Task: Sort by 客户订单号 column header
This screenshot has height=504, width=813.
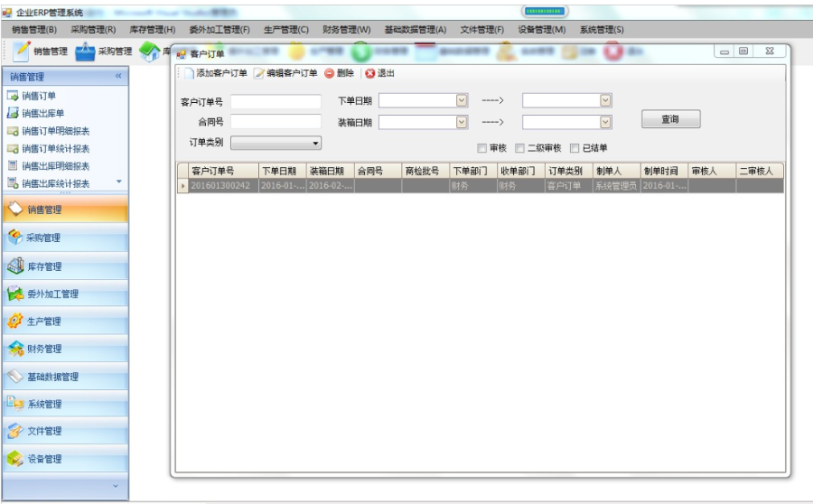Action: pyautogui.click(x=223, y=171)
